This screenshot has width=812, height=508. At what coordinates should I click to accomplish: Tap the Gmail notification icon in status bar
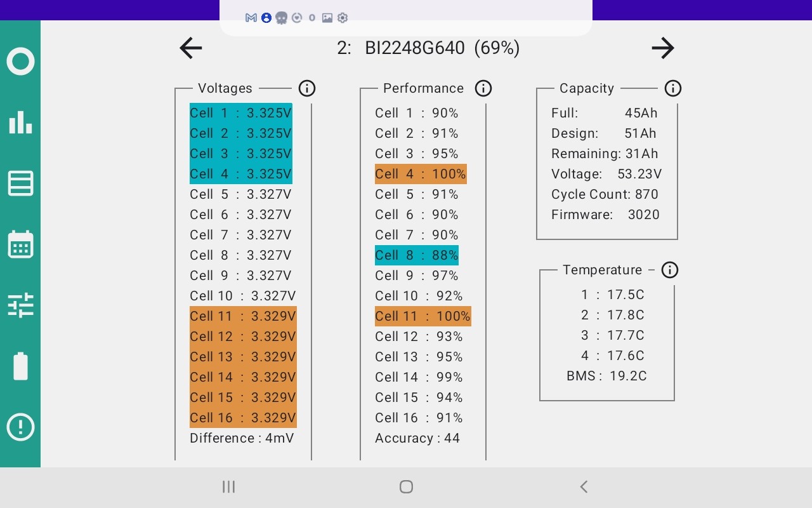click(251, 18)
